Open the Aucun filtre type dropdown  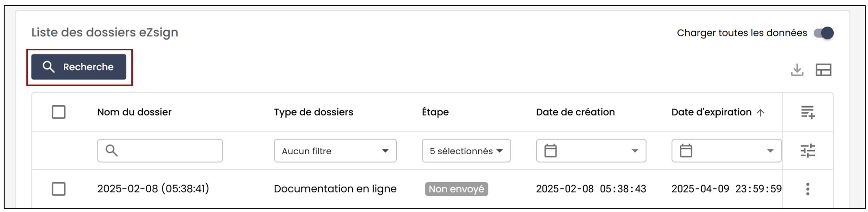(x=335, y=151)
